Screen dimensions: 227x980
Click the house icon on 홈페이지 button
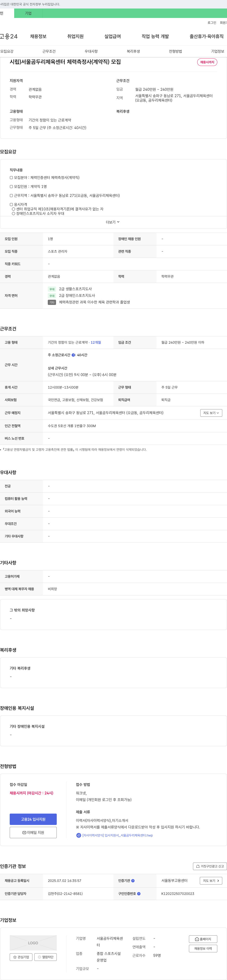(x=197, y=939)
